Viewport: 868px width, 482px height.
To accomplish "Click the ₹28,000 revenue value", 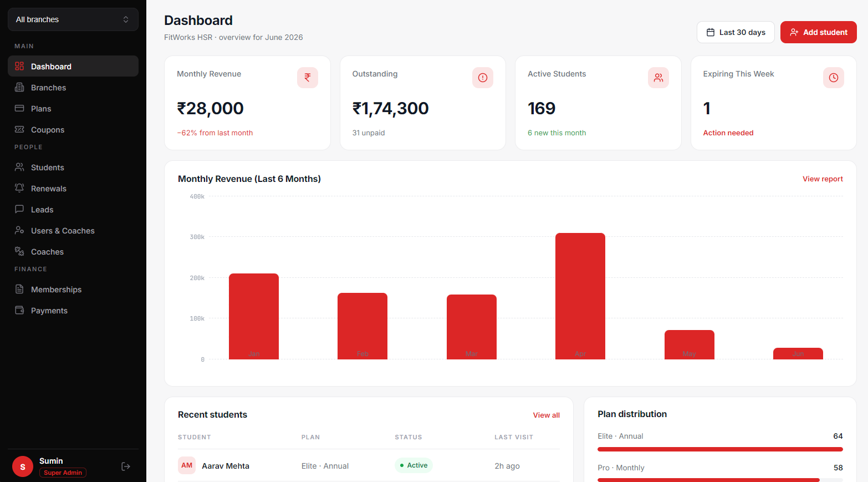I will [x=210, y=108].
